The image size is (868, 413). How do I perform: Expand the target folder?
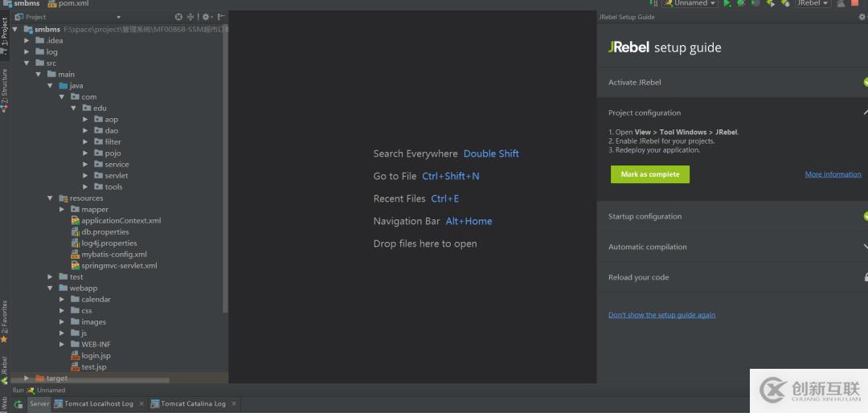(x=27, y=378)
